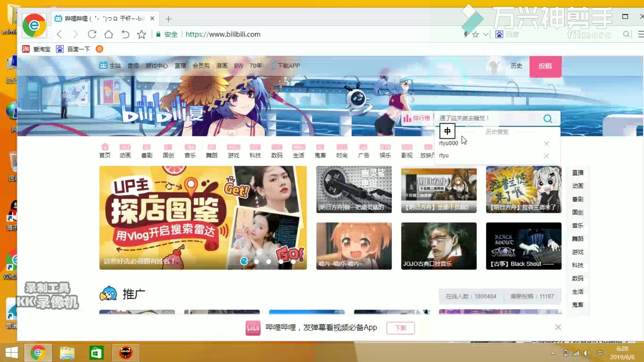Open the 动画 category tab
The width and height of the screenshot is (644, 362).
coord(125,151)
